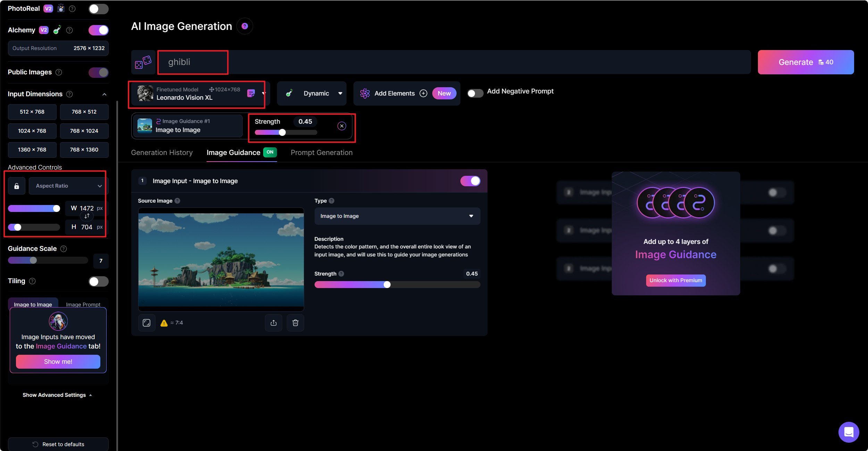This screenshot has width=868, height=451.
Task: Choose the 512 × 768 dimension preset
Action: 32,112
